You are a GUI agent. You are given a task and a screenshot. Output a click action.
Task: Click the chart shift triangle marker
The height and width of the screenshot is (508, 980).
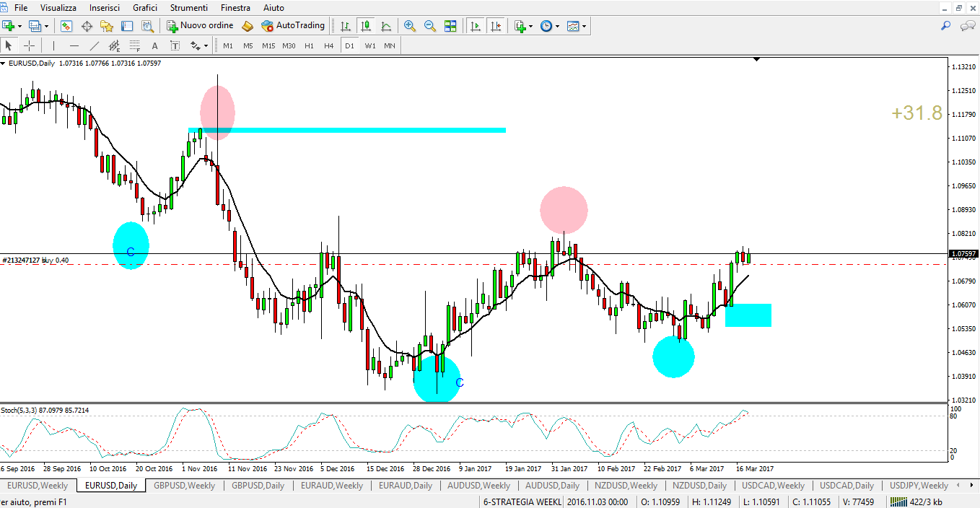(756, 60)
